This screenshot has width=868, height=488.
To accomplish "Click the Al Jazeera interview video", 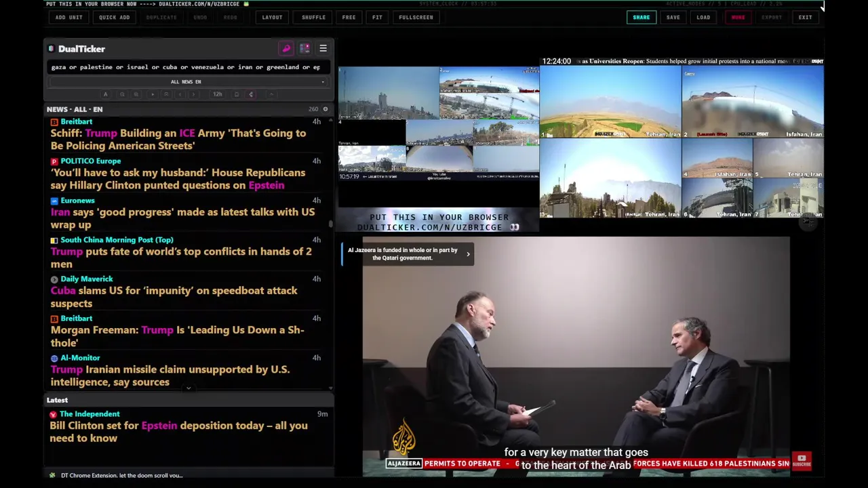I will [576, 356].
